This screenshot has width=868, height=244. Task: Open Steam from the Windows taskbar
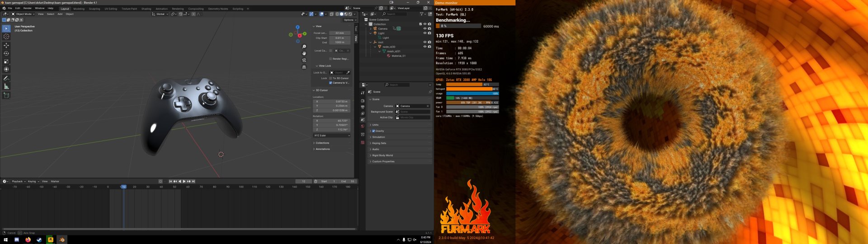tap(39, 239)
